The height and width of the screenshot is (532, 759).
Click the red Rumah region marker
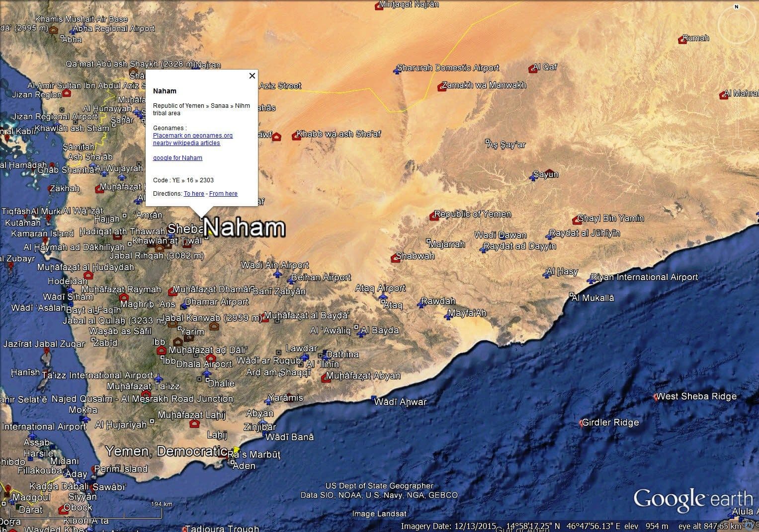tap(682, 40)
